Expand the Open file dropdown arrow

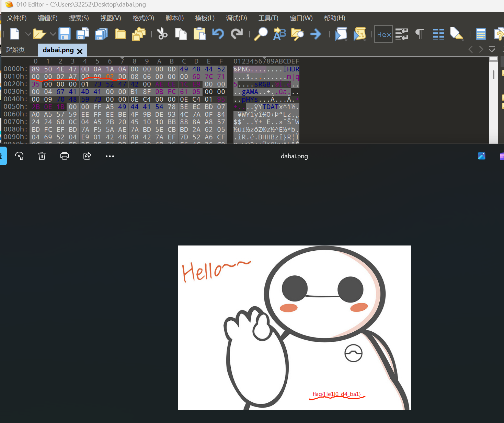coord(53,34)
